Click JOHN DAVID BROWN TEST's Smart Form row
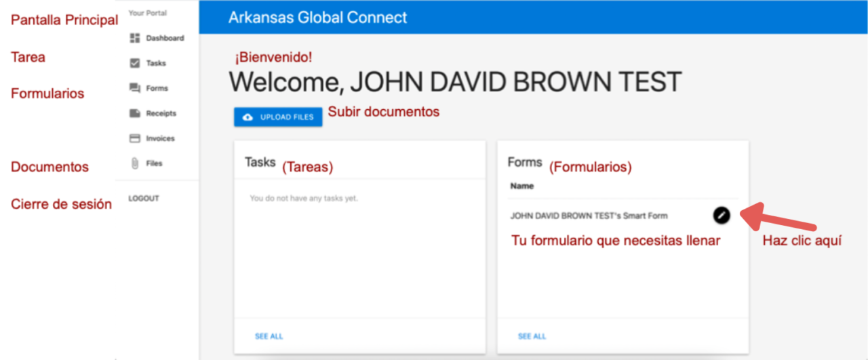The width and height of the screenshot is (868, 360). [623, 216]
